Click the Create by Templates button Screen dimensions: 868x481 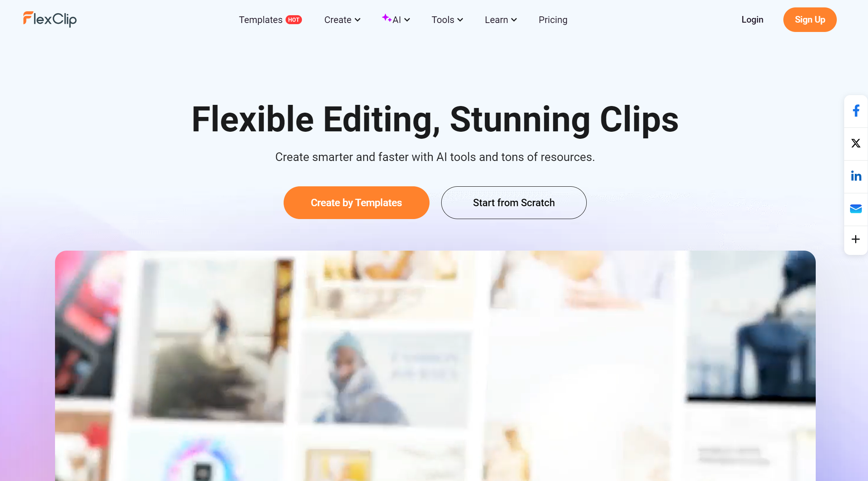[x=356, y=202]
